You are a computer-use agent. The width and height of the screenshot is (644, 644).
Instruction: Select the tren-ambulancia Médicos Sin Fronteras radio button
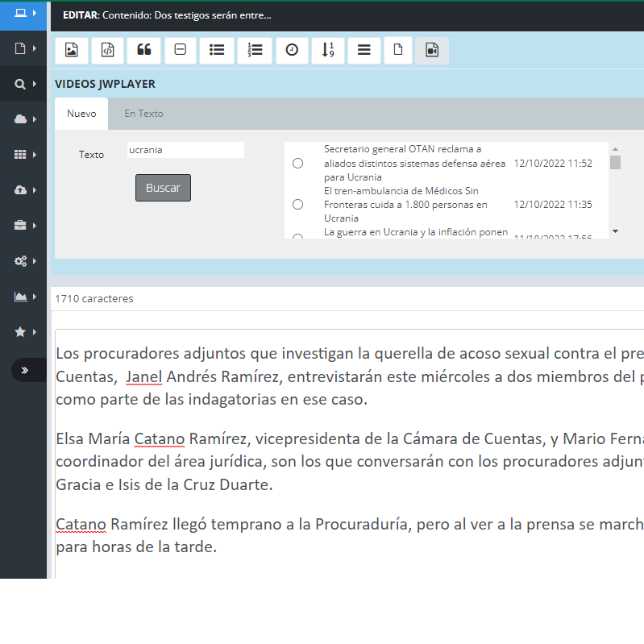tap(297, 205)
